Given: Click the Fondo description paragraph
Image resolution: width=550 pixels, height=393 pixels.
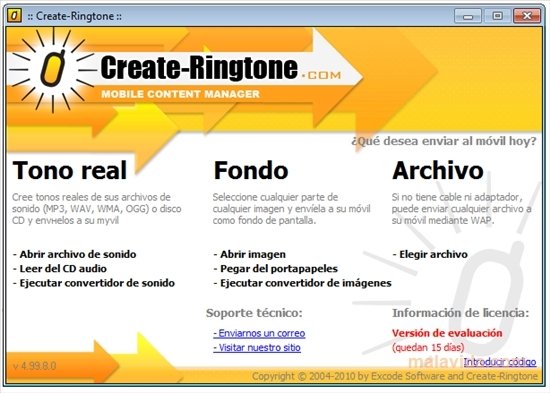Looking at the screenshot, I should pyautogui.click(x=291, y=209).
